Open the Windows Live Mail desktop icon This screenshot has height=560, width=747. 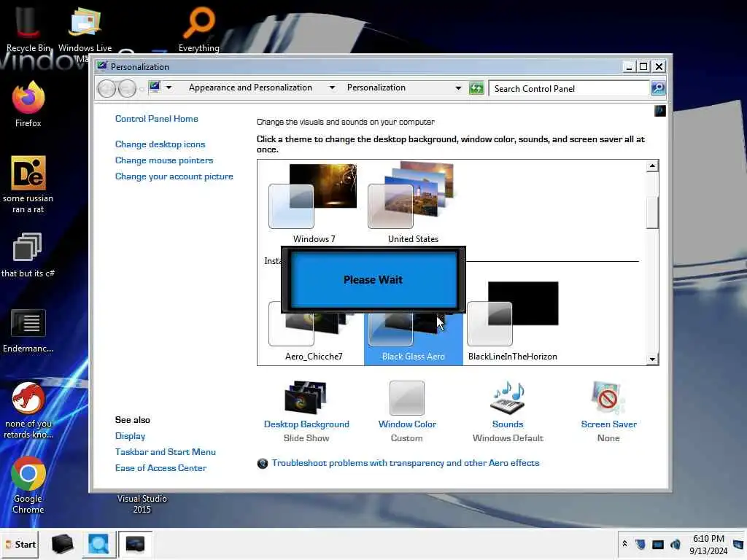pos(85,29)
